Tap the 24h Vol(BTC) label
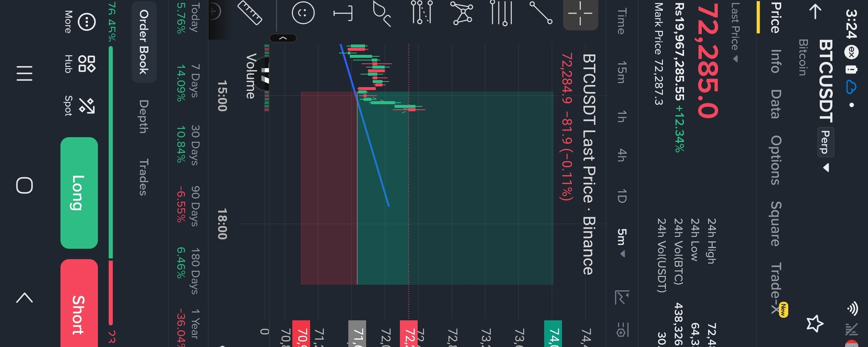This screenshot has width=868, height=347. (678, 251)
